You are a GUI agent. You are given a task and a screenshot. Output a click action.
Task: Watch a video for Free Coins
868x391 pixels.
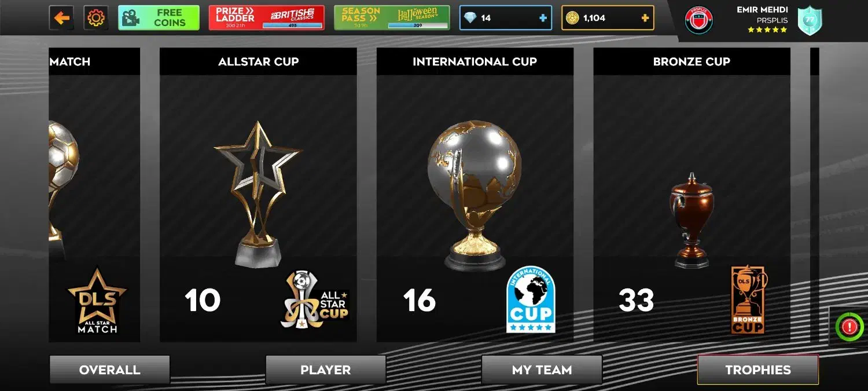(159, 18)
